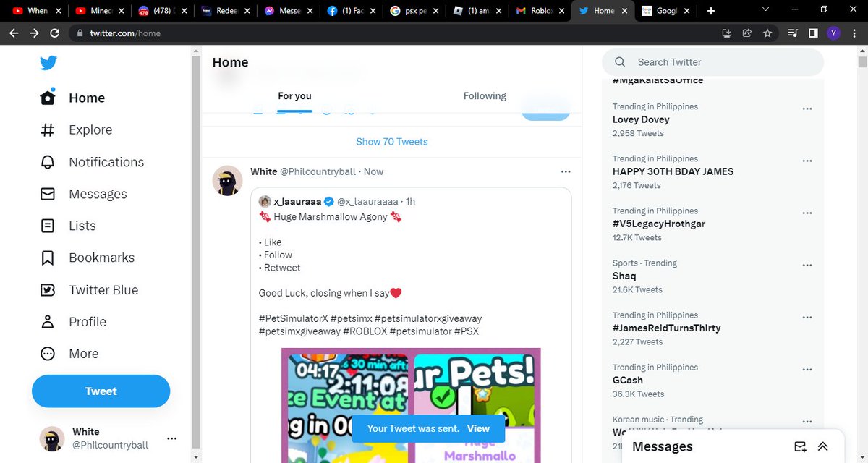Go to Profile in the sidebar
The width and height of the screenshot is (868, 463).
click(x=72, y=321)
